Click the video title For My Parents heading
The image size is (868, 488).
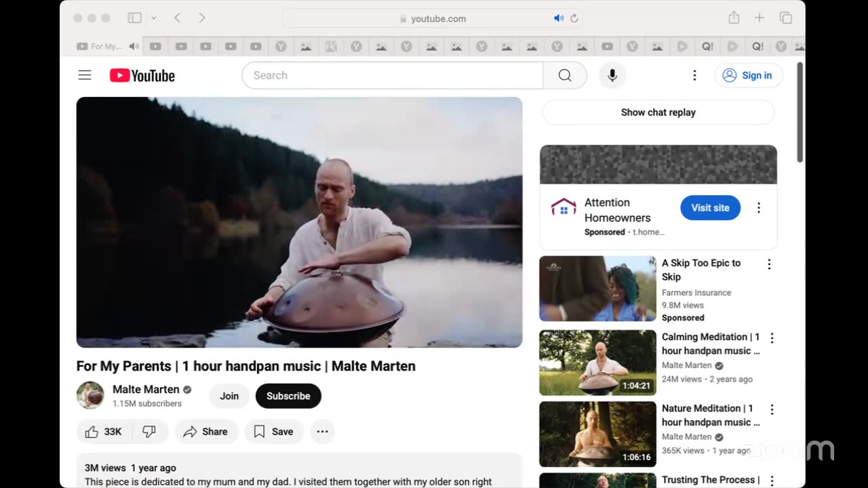tap(246, 366)
